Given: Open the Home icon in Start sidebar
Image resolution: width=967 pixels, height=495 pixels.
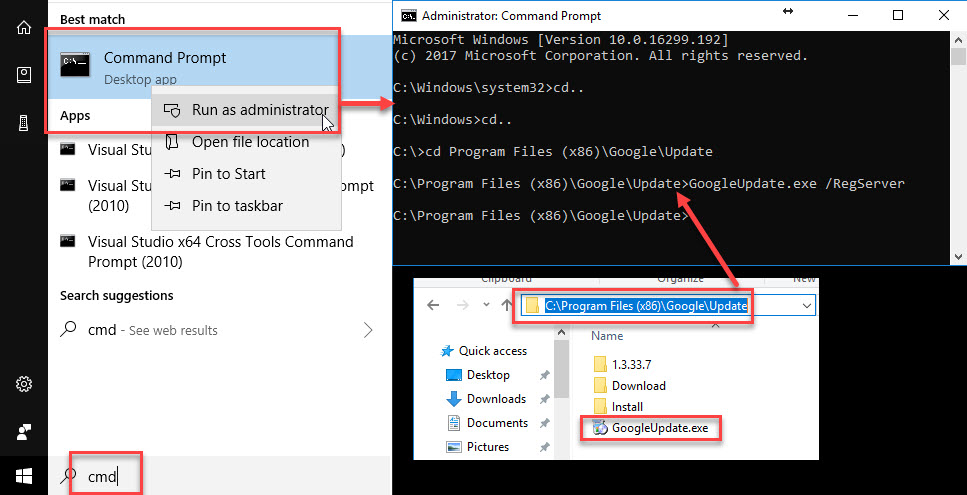Looking at the screenshot, I should (23, 28).
